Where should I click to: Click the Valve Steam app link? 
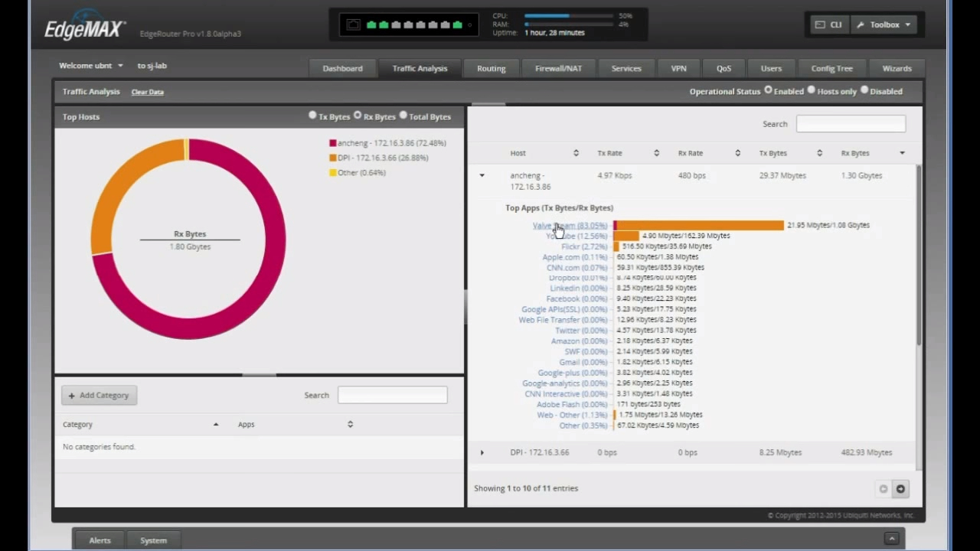click(x=570, y=226)
